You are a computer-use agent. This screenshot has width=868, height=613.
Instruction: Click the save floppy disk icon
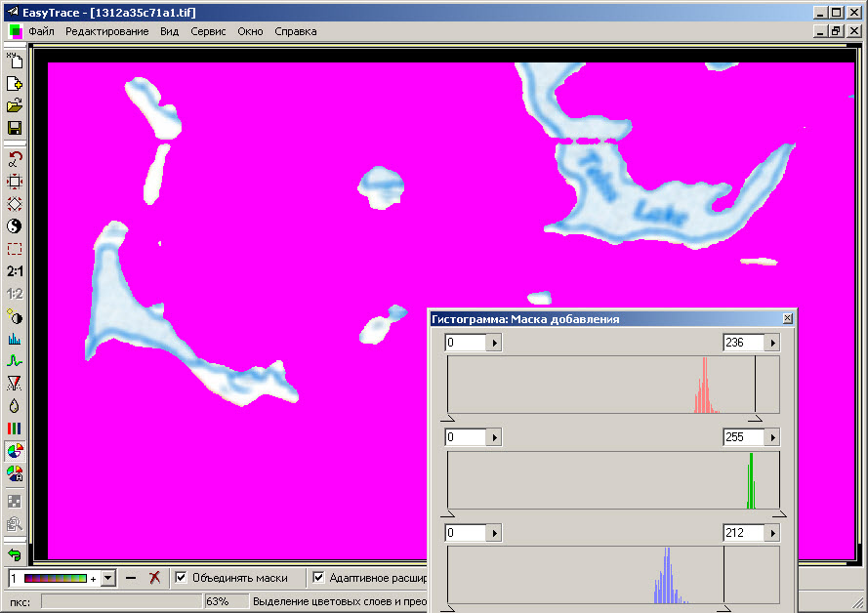click(x=15, y=129)
